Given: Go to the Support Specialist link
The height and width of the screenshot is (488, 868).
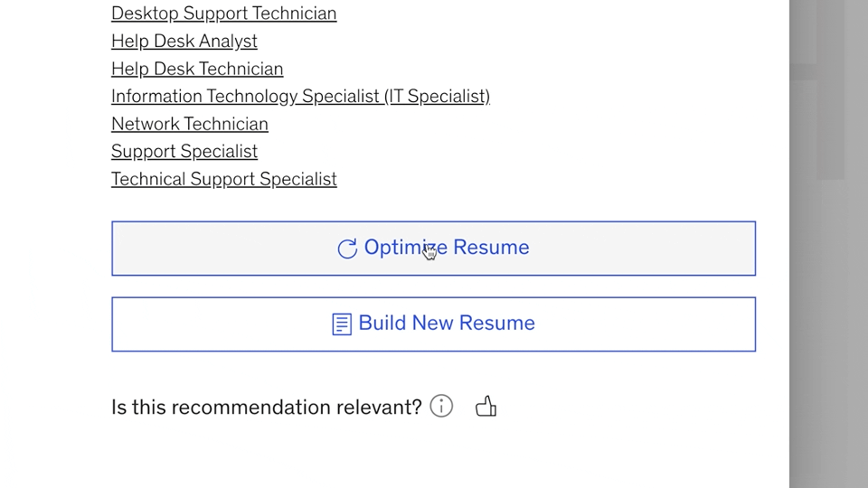Looking at the screenshot, I should (184, 152).
